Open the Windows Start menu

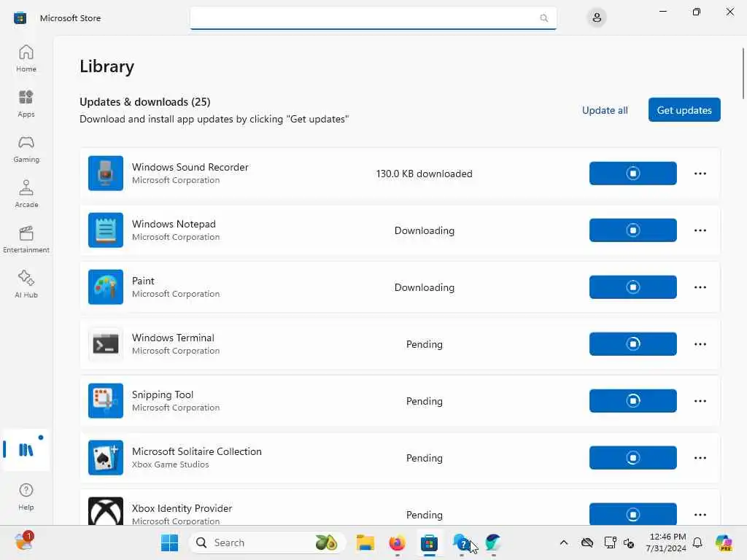pyautogui.click(x=169, y=542)
